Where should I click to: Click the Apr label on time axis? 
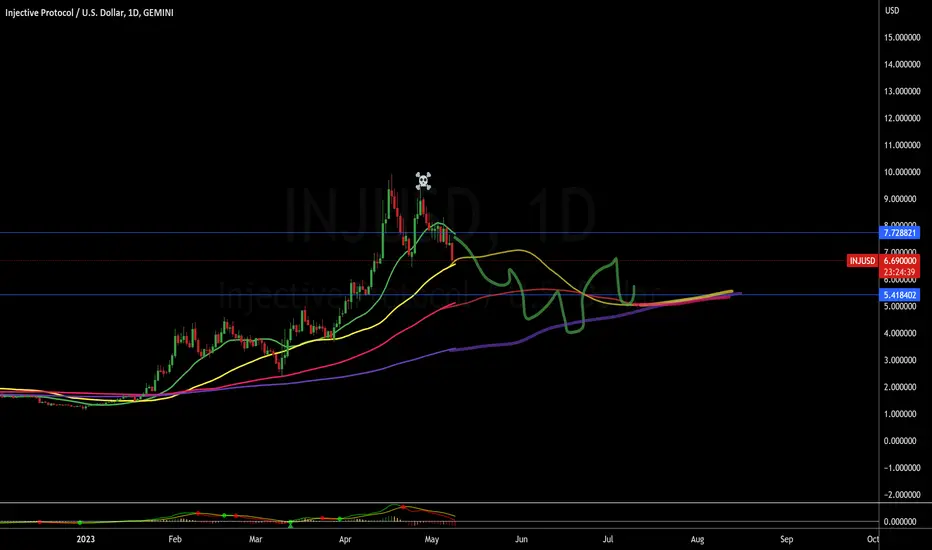click(345, 539)
